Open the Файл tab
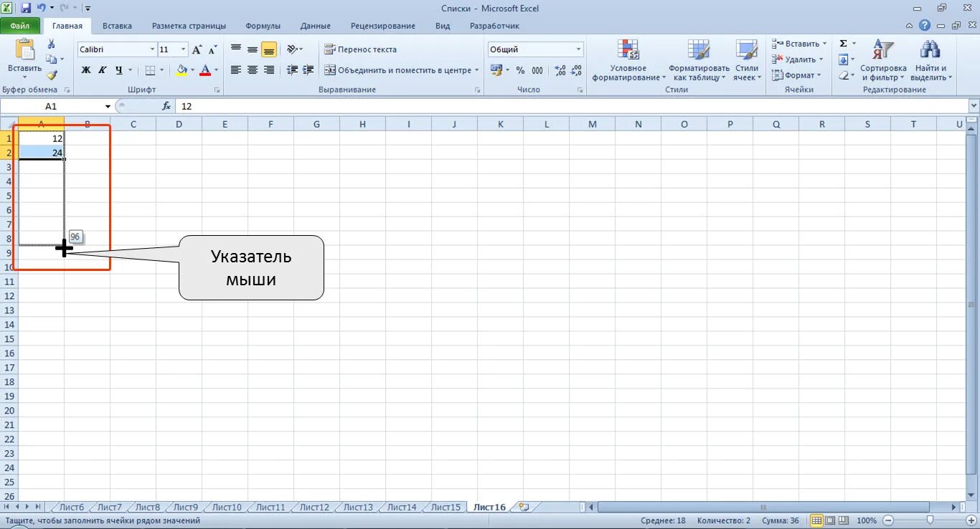The width and height of the screenshot is (980, 529). 20,26
